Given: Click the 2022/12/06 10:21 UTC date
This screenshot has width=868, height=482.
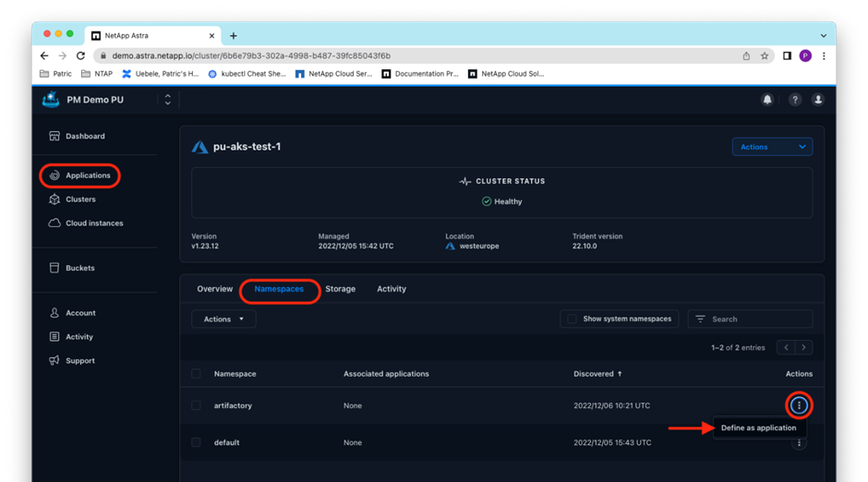Looking at the screenshot, I should [x=611, y=405].
